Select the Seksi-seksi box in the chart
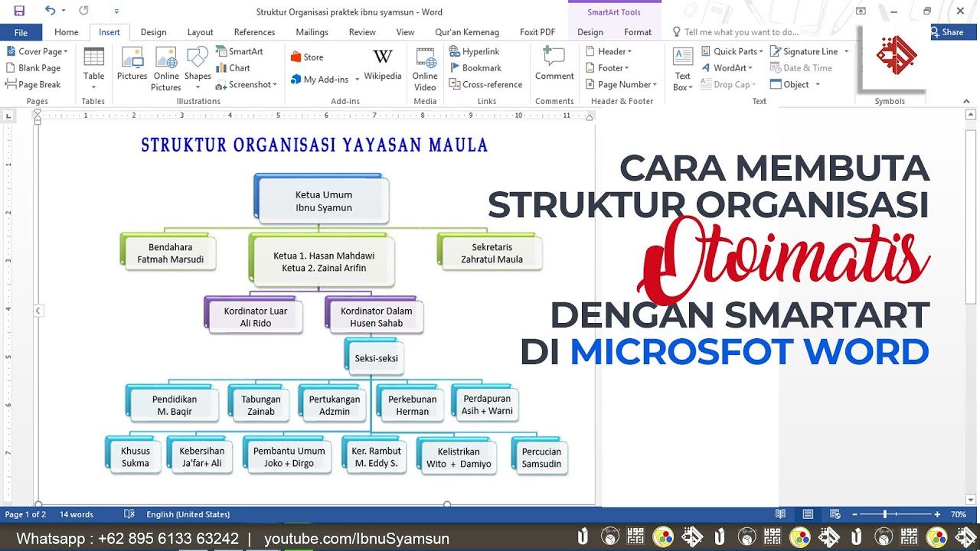 [376, 358]
